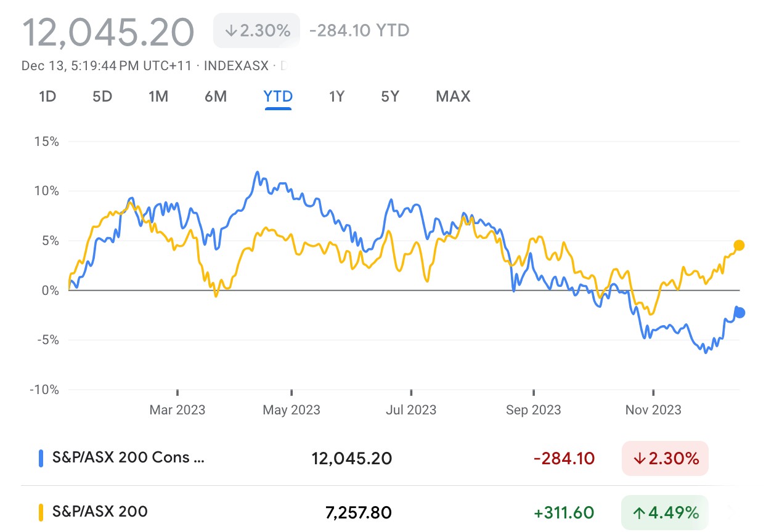Image resolution: width=774 pixels, height=532 pixels.
Task: Click the -5% y-axis label
Action: tap(47, 340)
